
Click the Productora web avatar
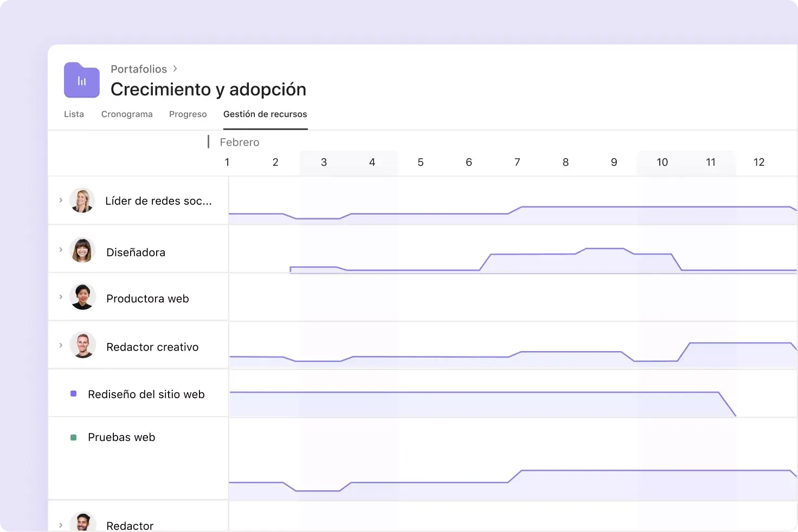pyautogui.click(x=82, y=296)
